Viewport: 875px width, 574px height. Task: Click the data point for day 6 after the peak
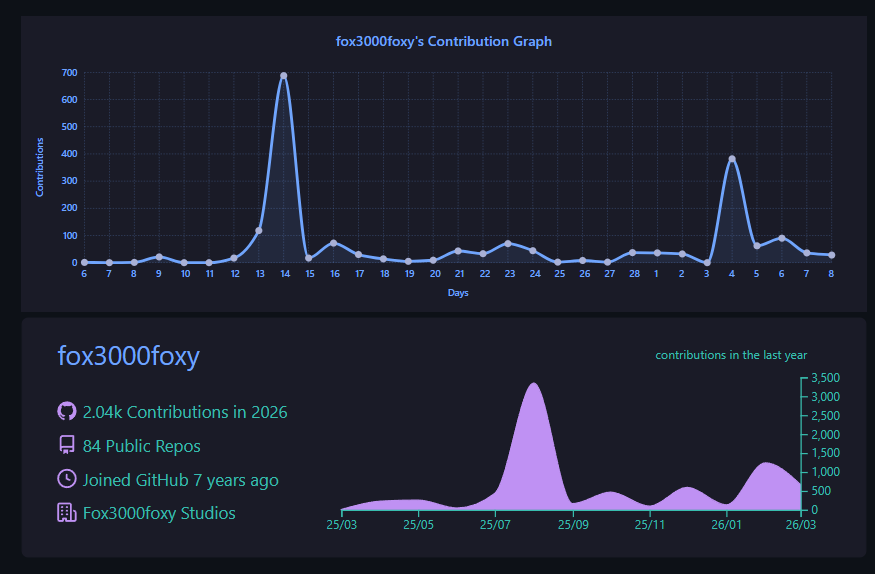click(782, 238)
